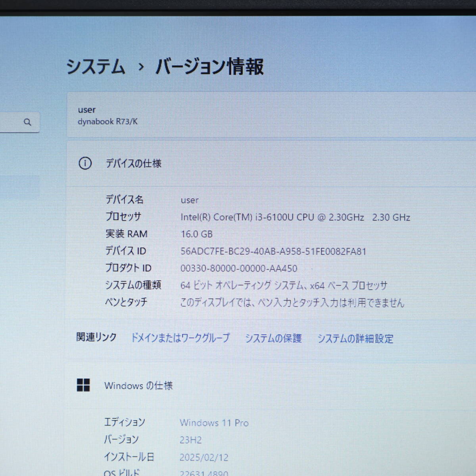Image resolution: width=476 pixels, height=476 pixels.
Task: Click the バージョン情報 page title
Action: pyautogui.click(x=209, y=66)
